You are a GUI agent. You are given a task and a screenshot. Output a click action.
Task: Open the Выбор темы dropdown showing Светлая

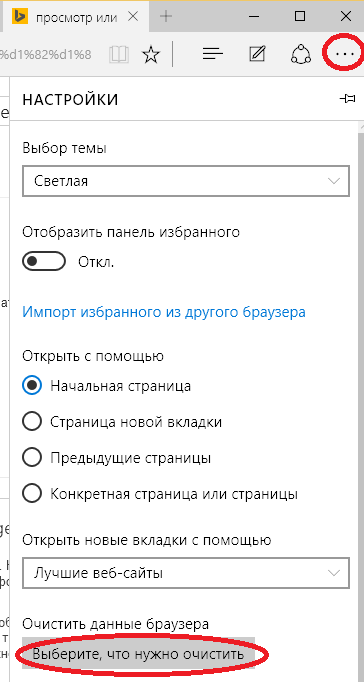[186, 181]
